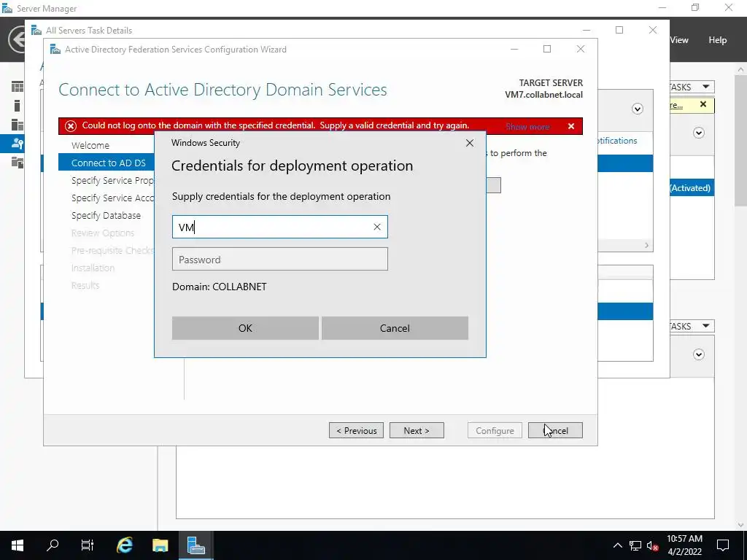Click the muted volume tray icon
747x560 pixels.
(653, 545)
